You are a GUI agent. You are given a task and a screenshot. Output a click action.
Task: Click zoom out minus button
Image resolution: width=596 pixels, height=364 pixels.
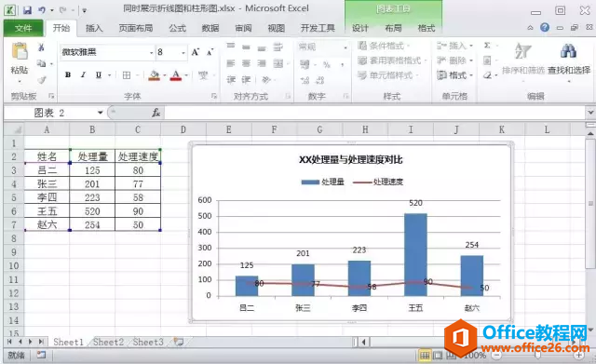496,356
